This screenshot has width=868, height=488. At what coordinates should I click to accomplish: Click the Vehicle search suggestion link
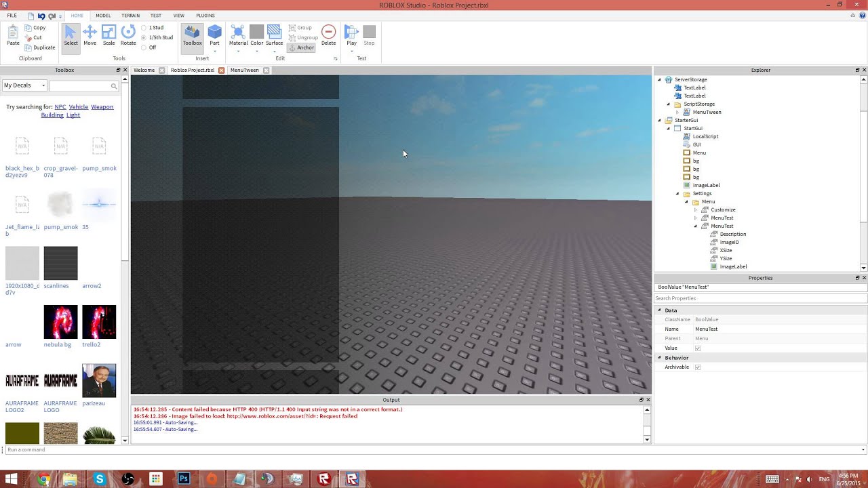coord(79,107)
